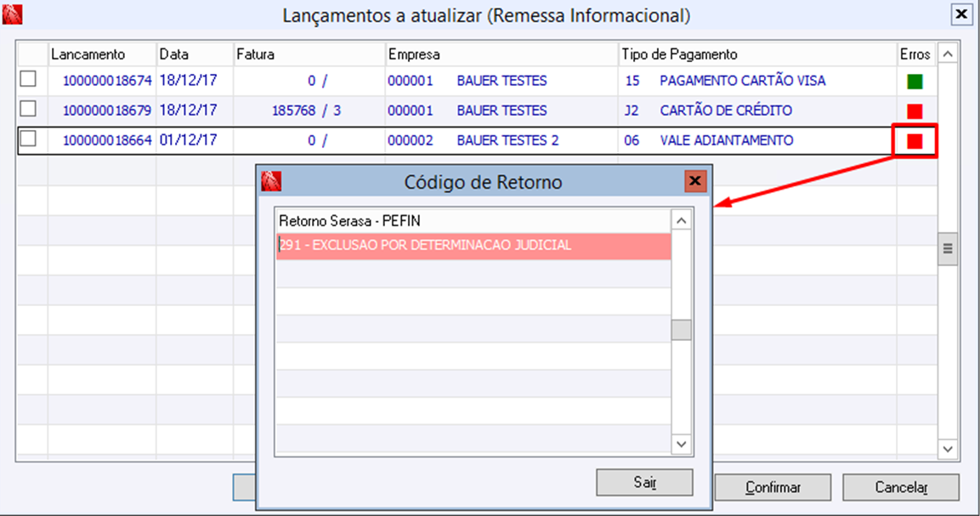Click the red error square for lançamento 100000018679
Screen dimensions: 980x516
(915, 111)
